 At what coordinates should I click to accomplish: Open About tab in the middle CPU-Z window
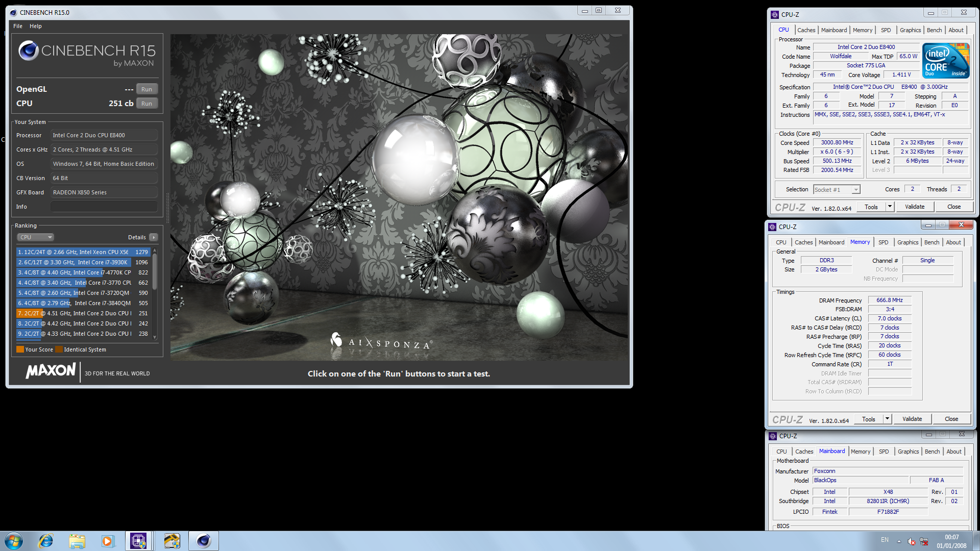[953, 242]
